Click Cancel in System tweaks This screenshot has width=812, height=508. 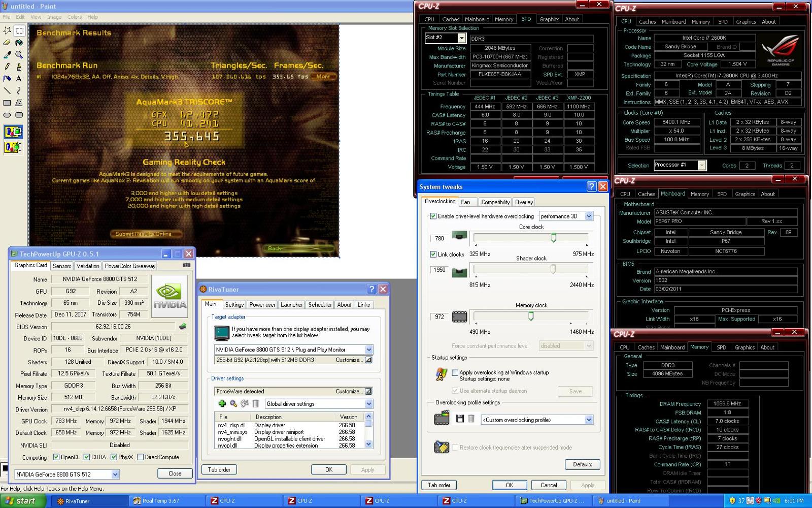pyautogui.click(x=549, y=485)
